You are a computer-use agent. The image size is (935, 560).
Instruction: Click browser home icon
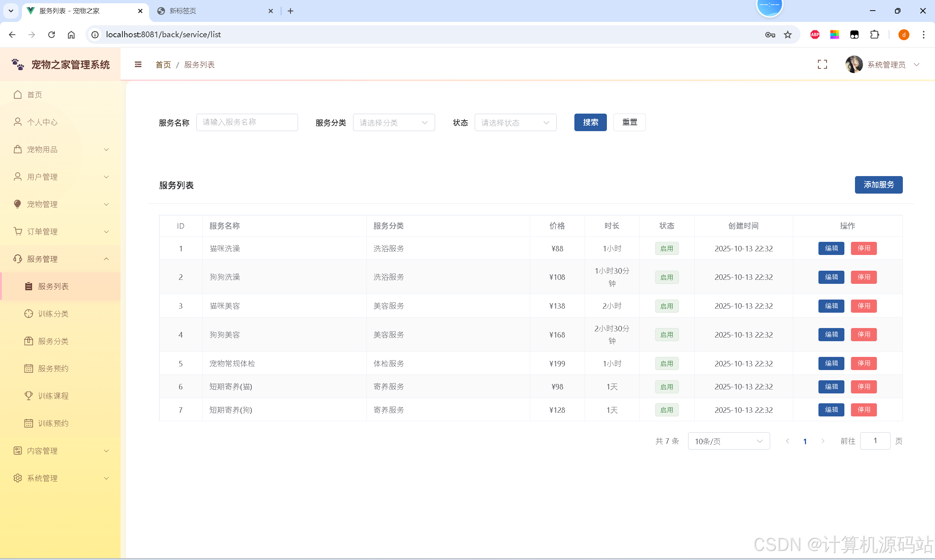tap(71, 35)
